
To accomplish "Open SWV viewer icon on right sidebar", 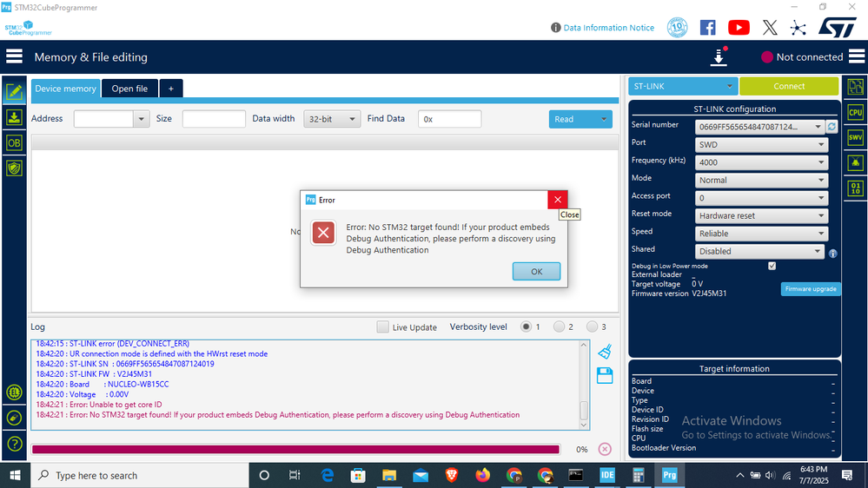I will 855,138.
